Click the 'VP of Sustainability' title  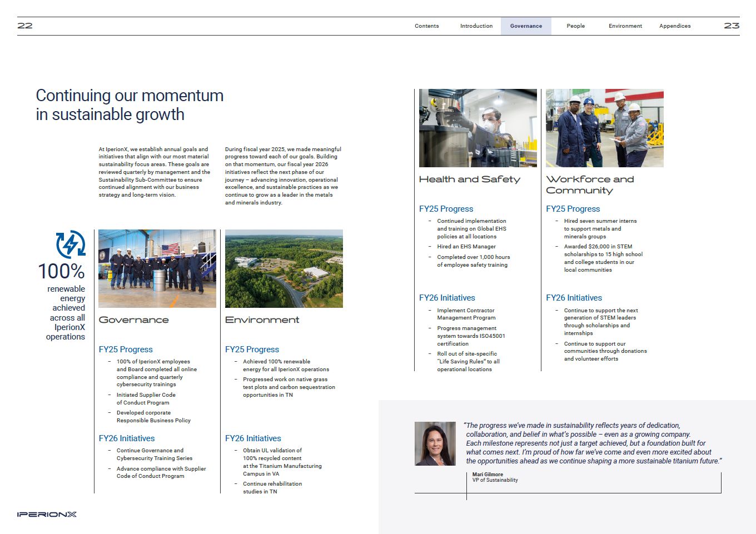(495, 480)
